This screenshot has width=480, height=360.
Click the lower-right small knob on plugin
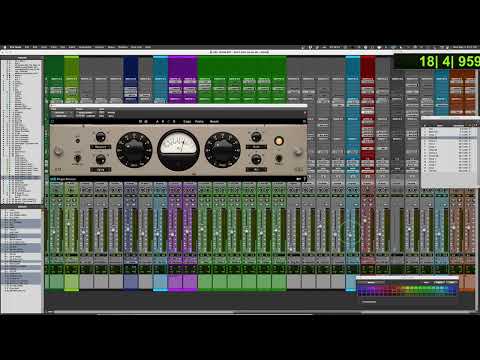tap(256, 159)
